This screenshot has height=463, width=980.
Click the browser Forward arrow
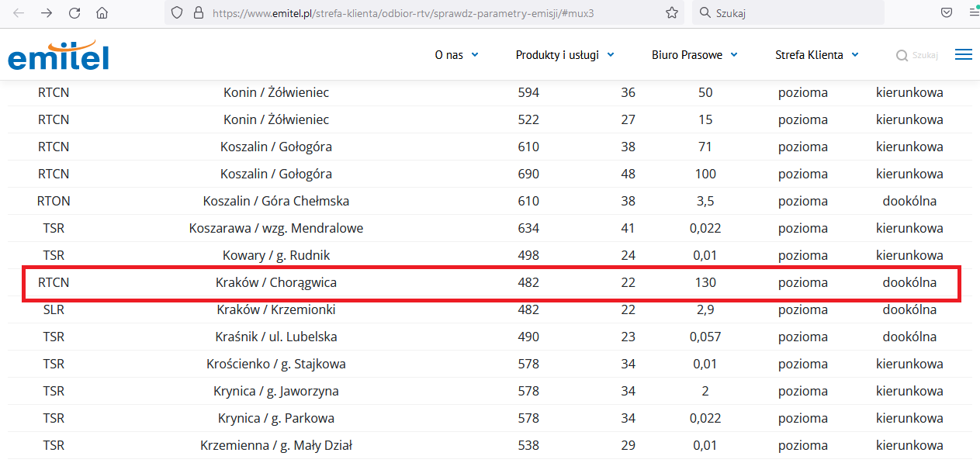coord(47,13)
